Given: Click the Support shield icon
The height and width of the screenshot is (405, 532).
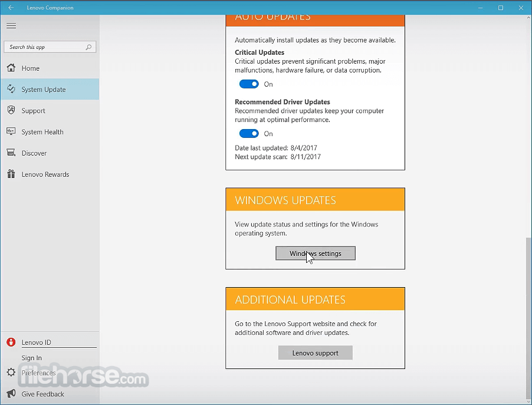Looking at the screenshot, I should click(11, 110).
